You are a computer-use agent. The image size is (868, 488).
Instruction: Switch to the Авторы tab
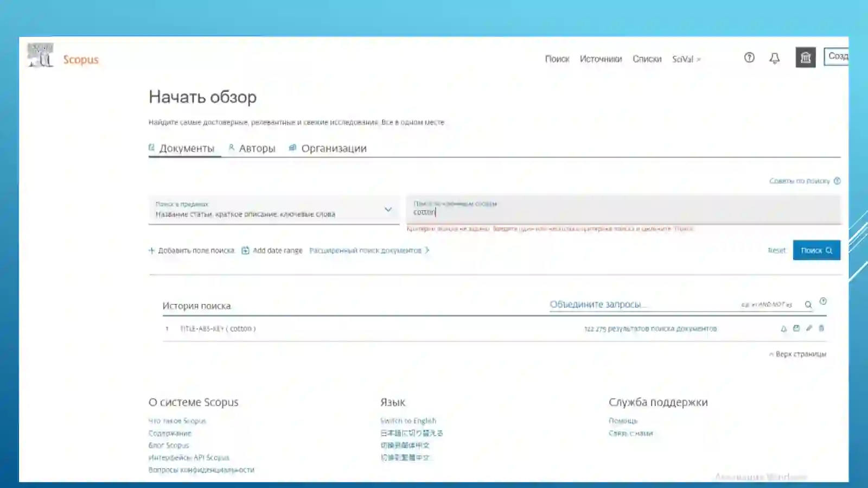(x=252, y=148)
